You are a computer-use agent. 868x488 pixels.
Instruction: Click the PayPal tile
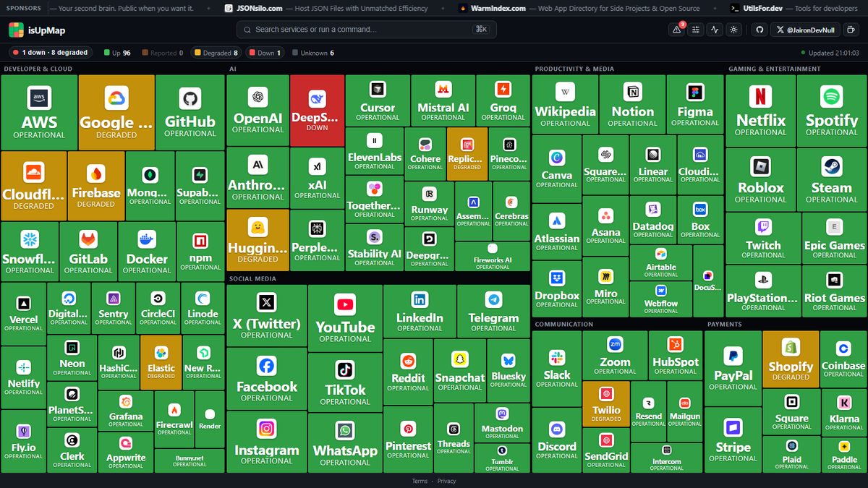click(x=733, y=368)
